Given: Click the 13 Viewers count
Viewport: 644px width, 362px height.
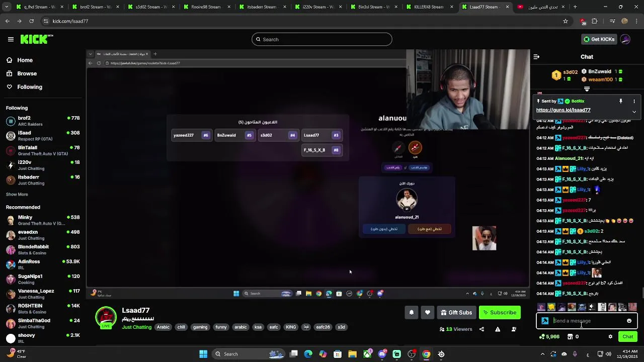Looking at the screenshot, I should click(x=456, y=329).
